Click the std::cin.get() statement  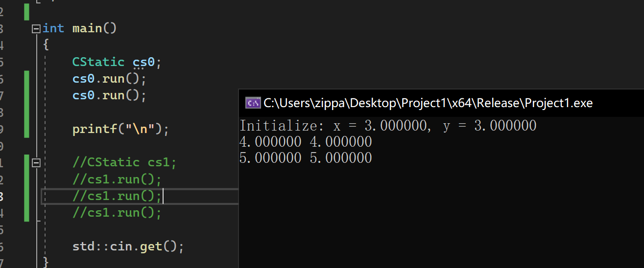(x=128, y=246)
